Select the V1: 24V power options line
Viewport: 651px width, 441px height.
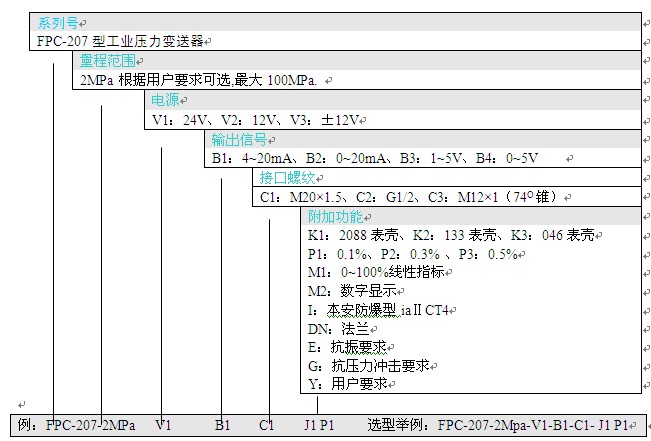[256, 119]
